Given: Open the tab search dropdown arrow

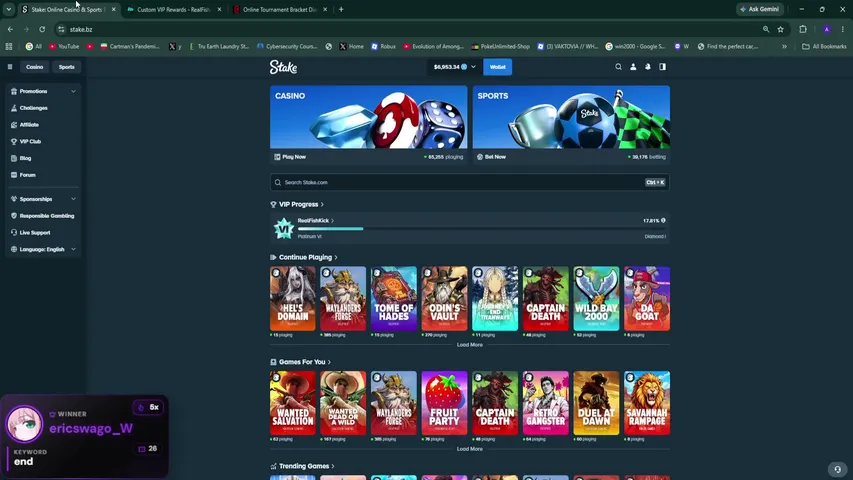Looking at the screenshot, I should coord(9,9).
